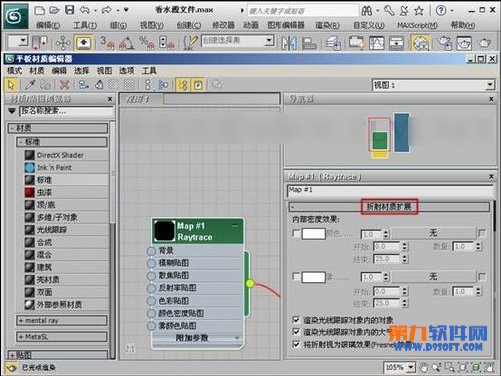Select the eyedropper pick material tool
501x376 pixels.
30,85
